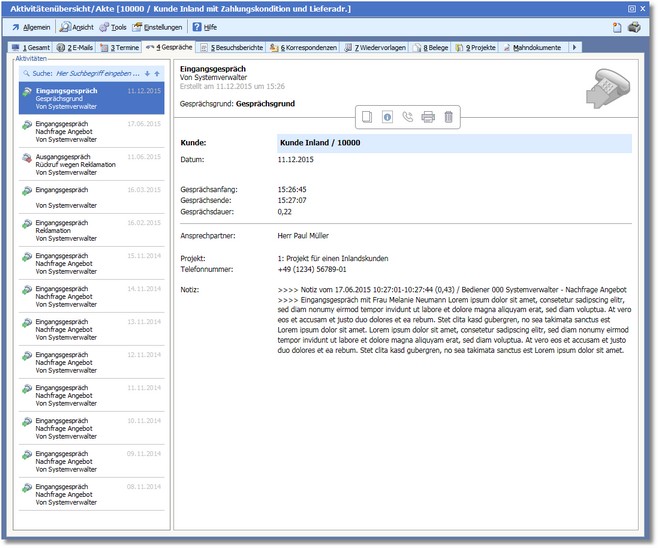The image size is (658, 548).
Task: Click the new document icon in floating toolbar
Action: [366, 117]
